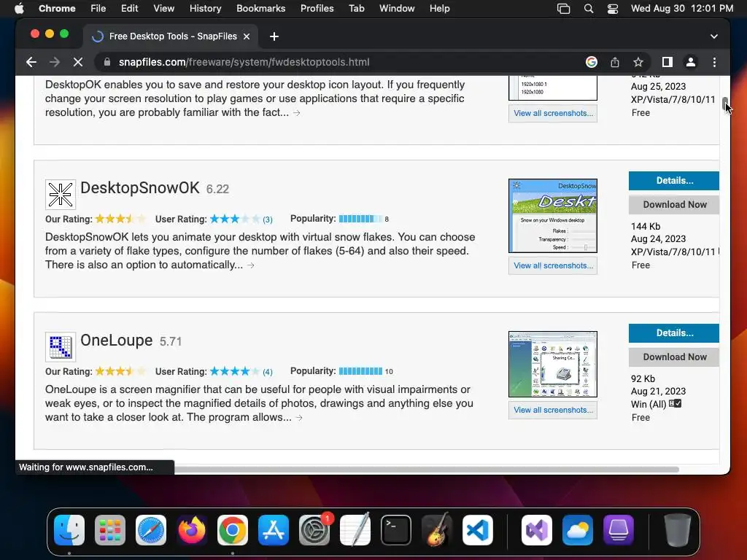This screenshot has width=747, height=560.
Task: Click the site lock icon in address bar
Action: [107, 62]
